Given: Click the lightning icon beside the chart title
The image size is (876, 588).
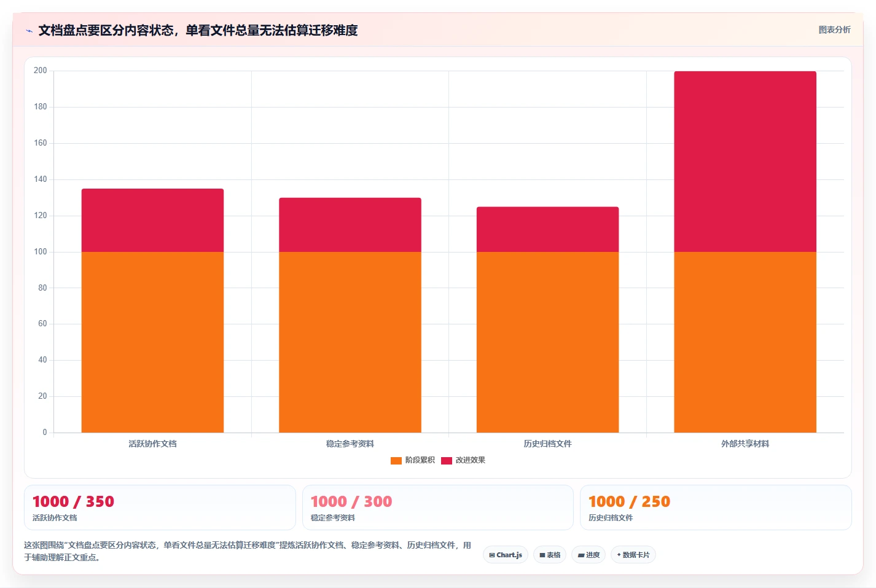Looking at the screenshot, I should tap(29, 31).
